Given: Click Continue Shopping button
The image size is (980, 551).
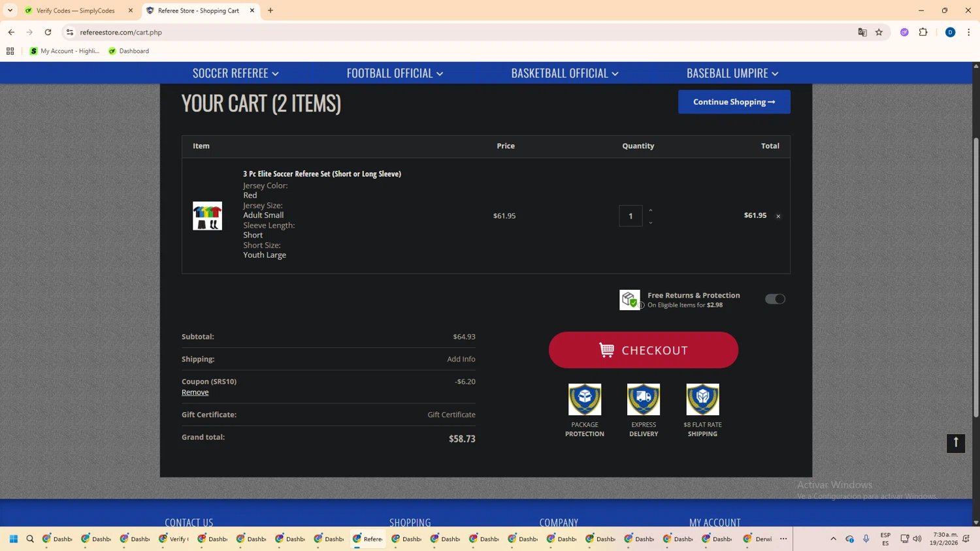Looking at the screenshot, I should point(734,102).
